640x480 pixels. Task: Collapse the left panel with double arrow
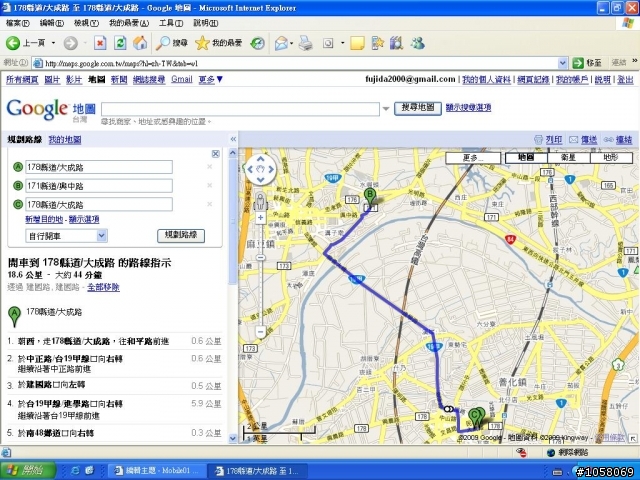pos(233,139)
